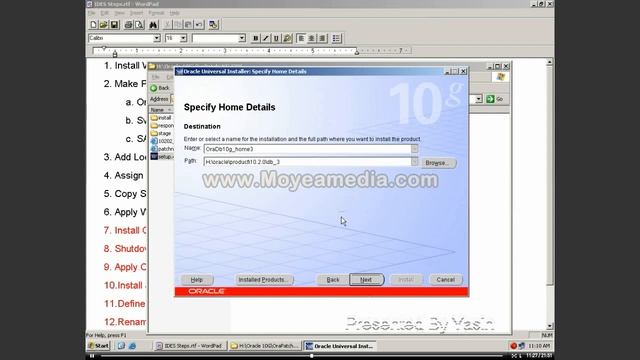640x360 pixels.
Task: Click the video progress bar playhead
Action: coord(312,356)
